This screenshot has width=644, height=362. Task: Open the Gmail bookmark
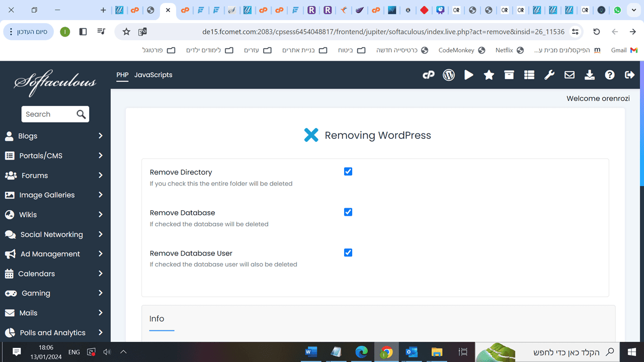624,50
